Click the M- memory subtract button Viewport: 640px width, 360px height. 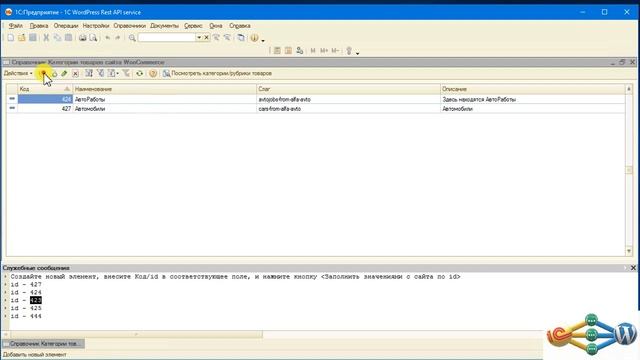pos(336,51)
